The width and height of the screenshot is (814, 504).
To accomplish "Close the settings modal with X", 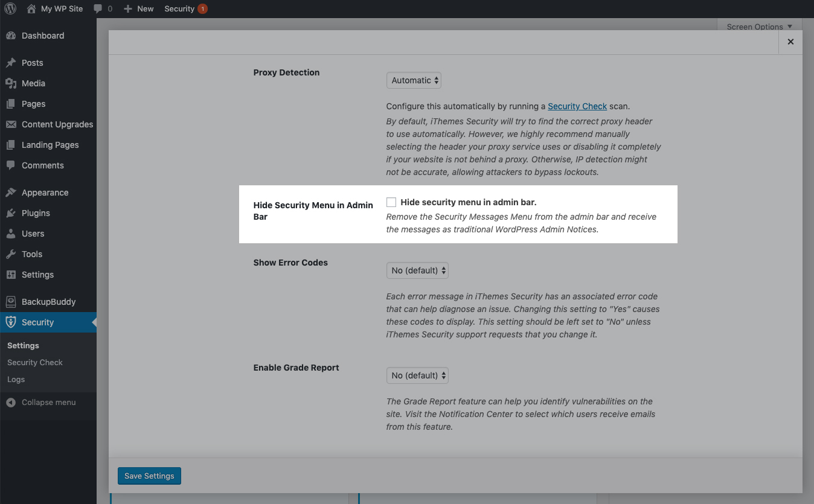I will click(x=790, y=42).
